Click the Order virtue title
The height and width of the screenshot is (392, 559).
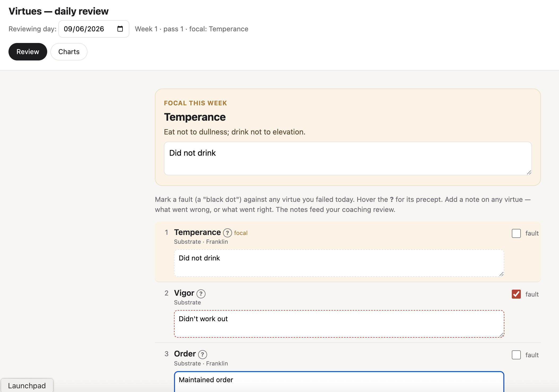coord(185,354)
